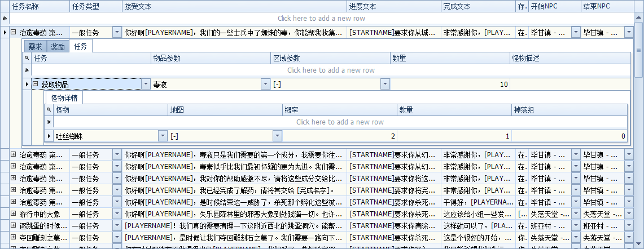644x249 pixels.
Task: Switch to the 需求 tab
Action: pyautogui.click(x=35, y=47)
